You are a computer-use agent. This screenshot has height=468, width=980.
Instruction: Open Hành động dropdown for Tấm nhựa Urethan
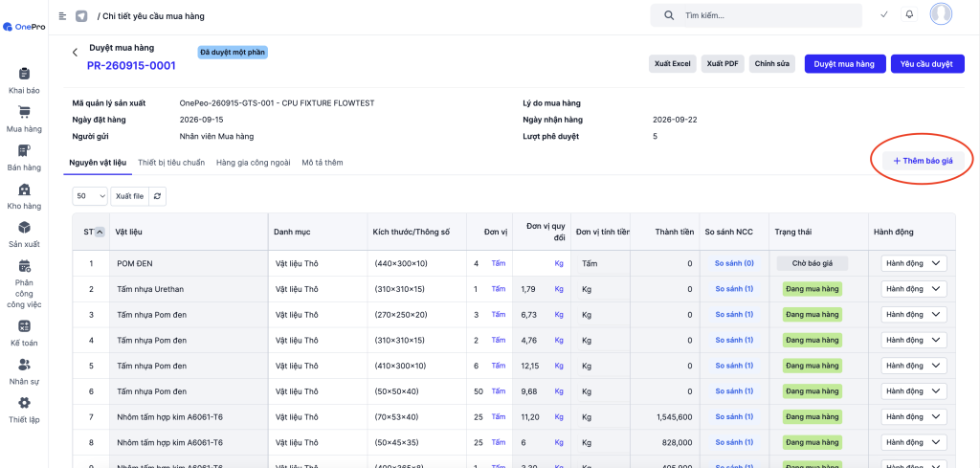[x=914, y=289]
